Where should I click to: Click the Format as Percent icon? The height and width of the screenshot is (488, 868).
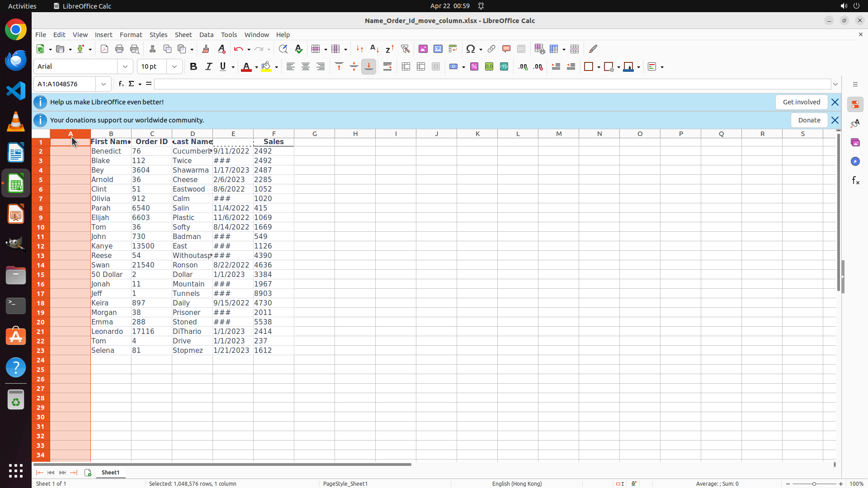[x=474, y=67]
